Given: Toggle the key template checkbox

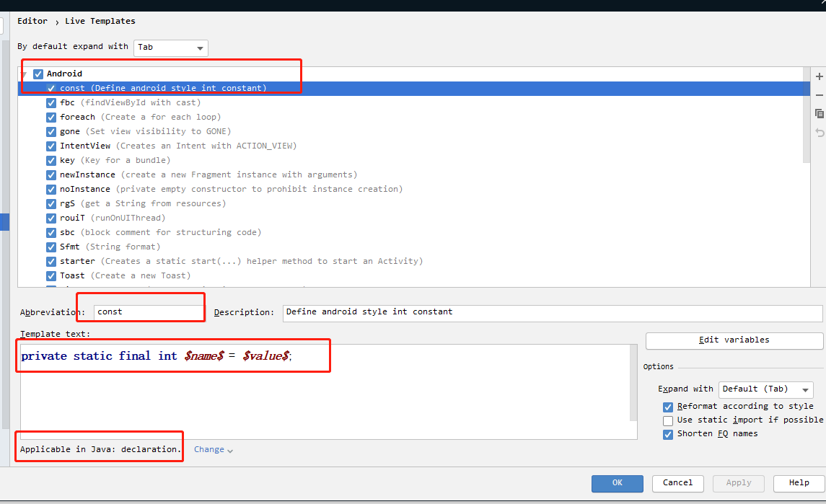Looking at the screenshot, I should pyautogui.click(x=51, y=161).
